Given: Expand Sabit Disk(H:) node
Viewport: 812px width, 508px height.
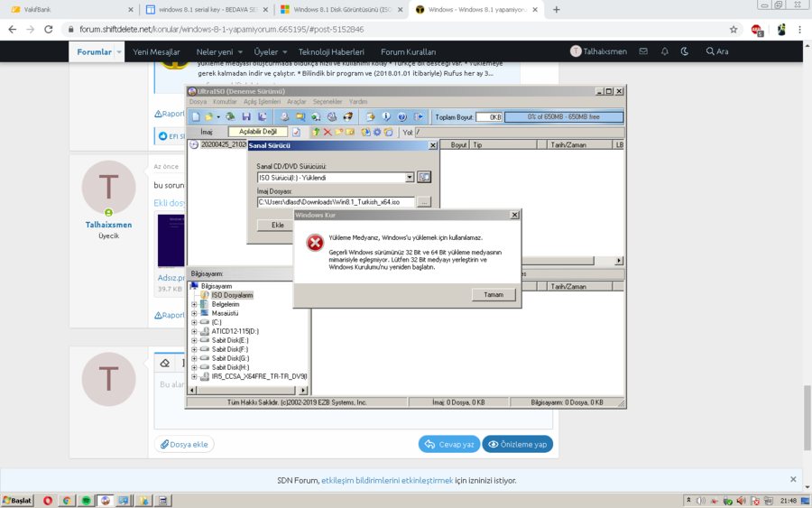Looking at the screenshot, I should point(194,367).
